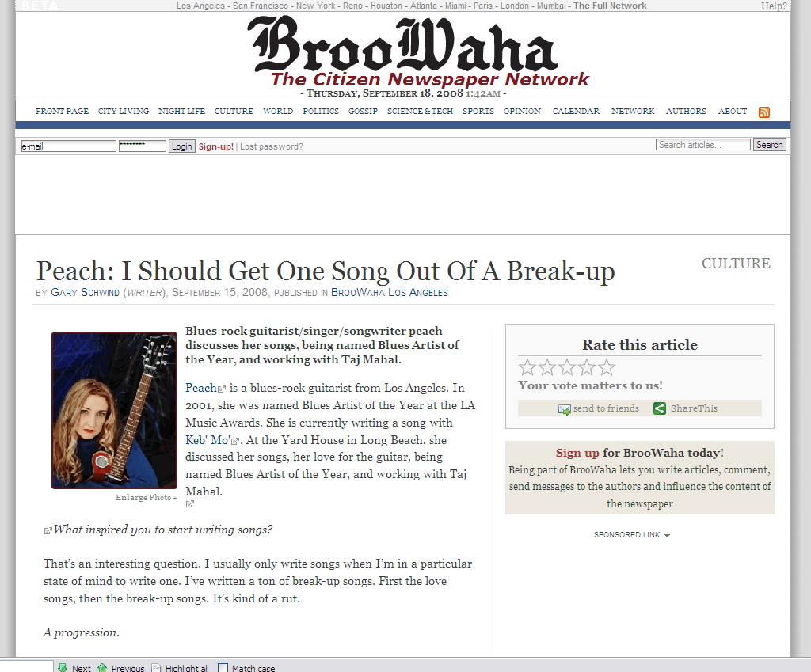Open the RSS feed icon
The width and height of the screenshot is (811, 672).
pos(764,112)
